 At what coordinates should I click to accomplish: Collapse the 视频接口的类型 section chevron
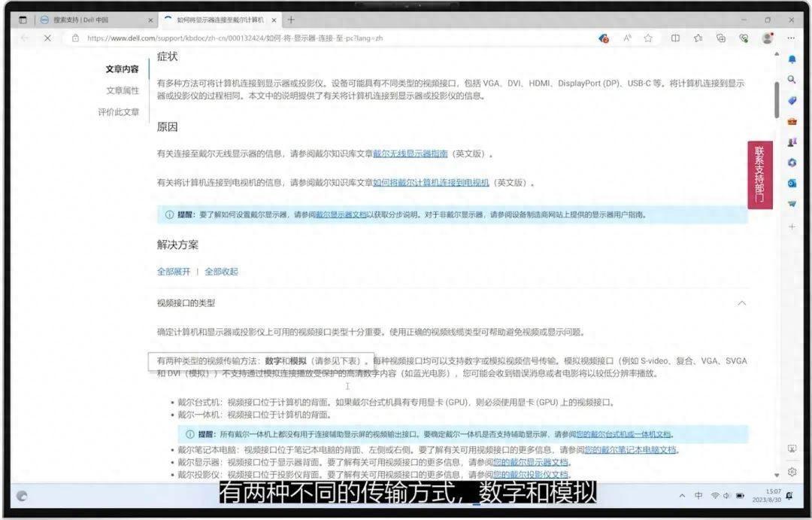point(741,303)
